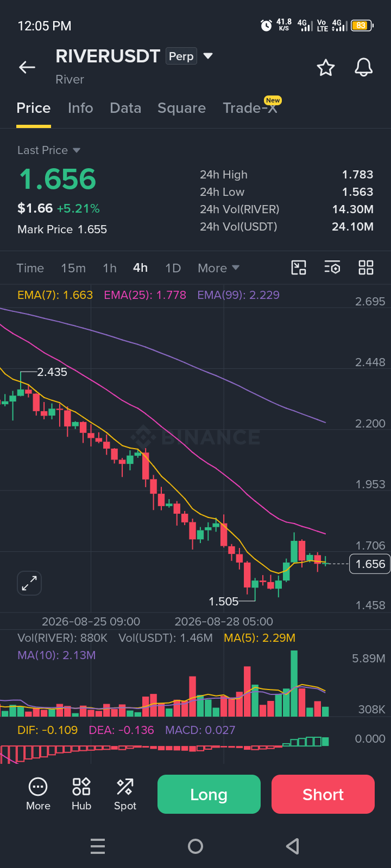Select the 15m chart interval
The image size is (391, 868).
coord(73,268)
